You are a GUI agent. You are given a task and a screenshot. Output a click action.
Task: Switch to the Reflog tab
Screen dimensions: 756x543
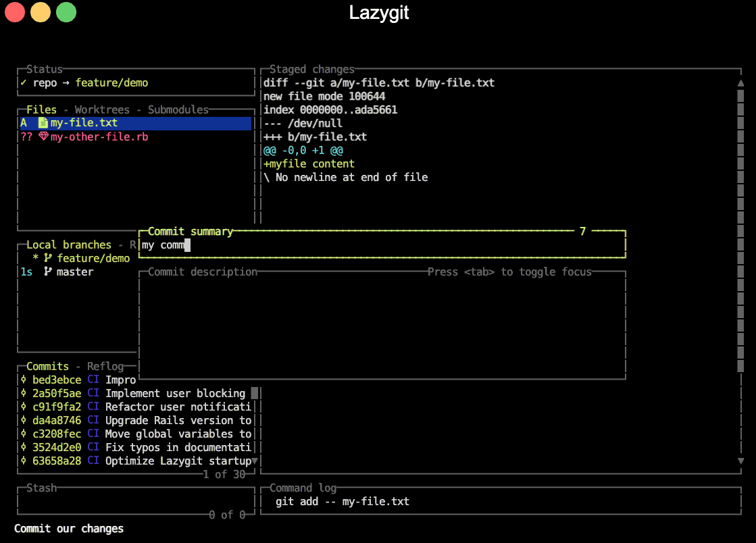pos(105,366)
